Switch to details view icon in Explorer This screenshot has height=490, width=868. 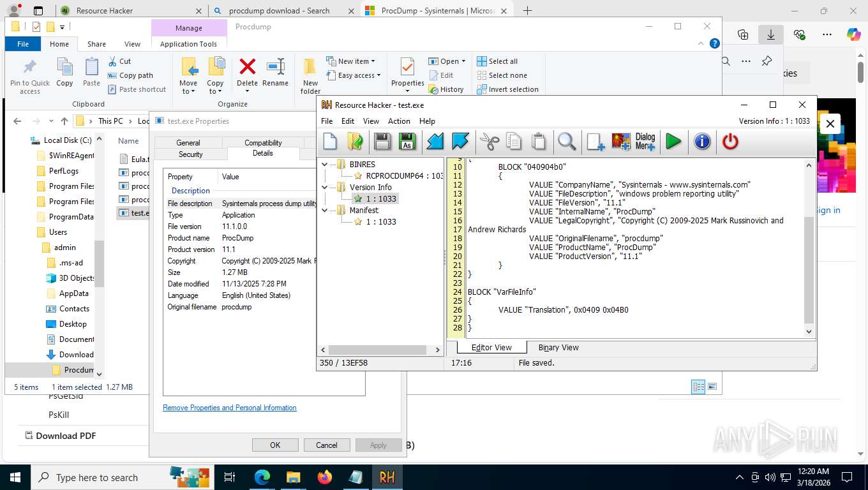[699, 387]
